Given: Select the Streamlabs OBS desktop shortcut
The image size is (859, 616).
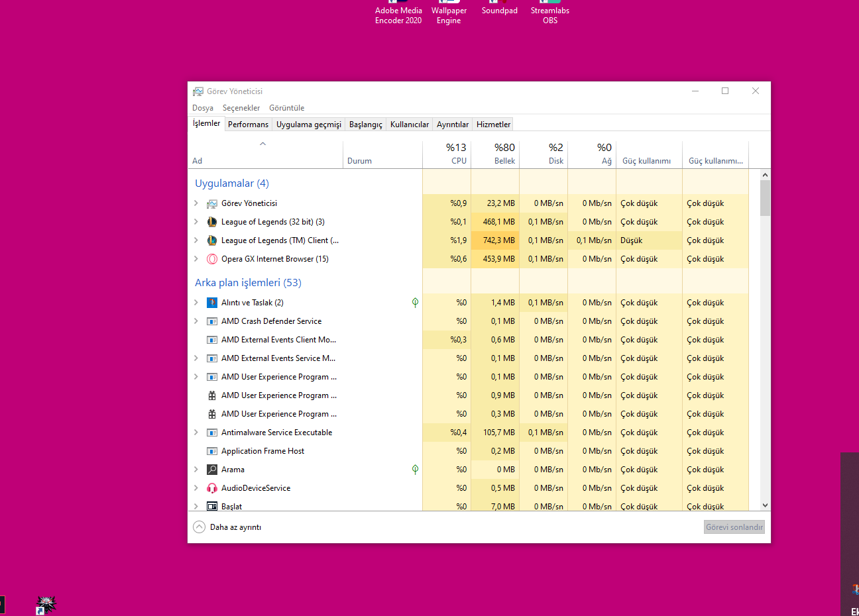Looking at the screenshot, I should coord(550,13).
